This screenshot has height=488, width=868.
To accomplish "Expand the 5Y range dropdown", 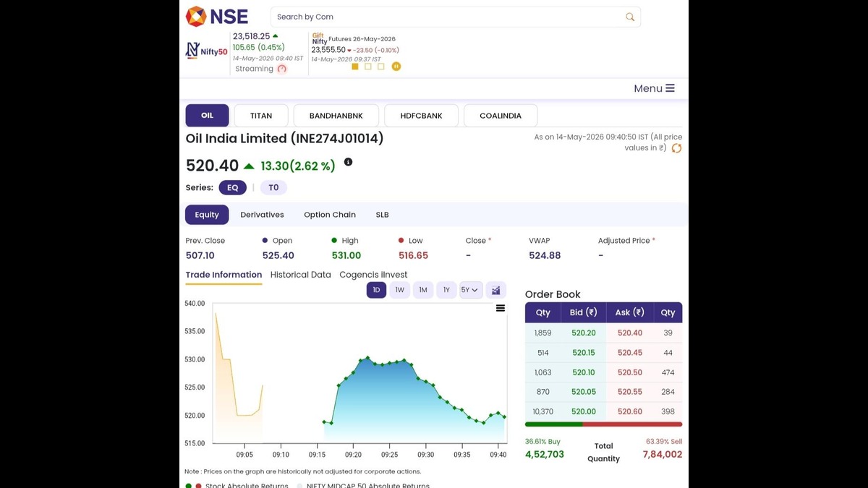I will coord(470,290).
